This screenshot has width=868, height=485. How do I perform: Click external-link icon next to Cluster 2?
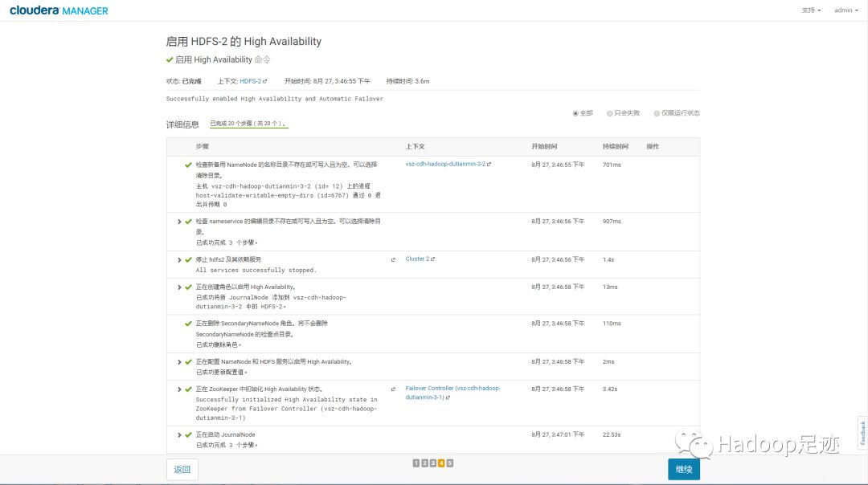433,259
